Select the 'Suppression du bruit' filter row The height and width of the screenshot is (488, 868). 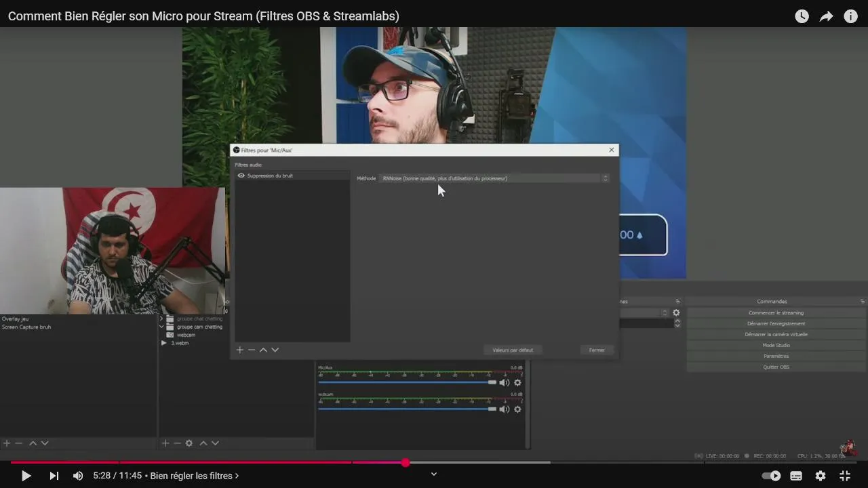(292, 176)
